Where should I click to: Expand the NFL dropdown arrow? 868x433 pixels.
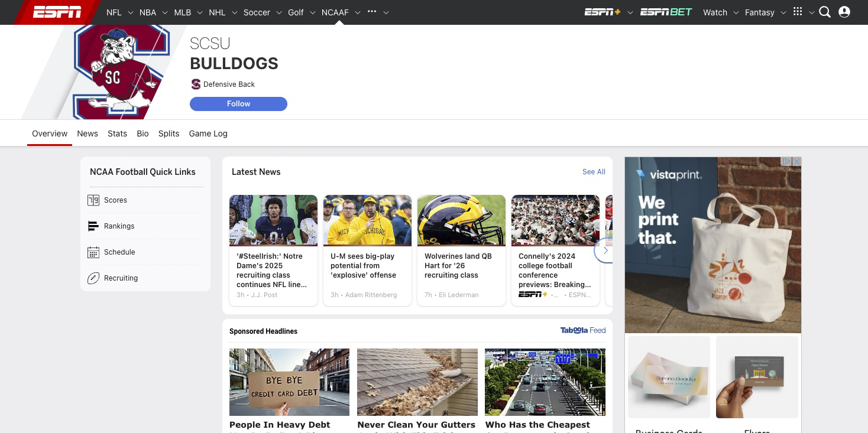[x=131, y=12]
